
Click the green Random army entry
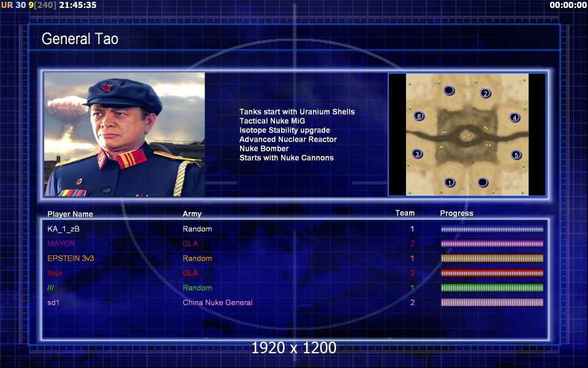197,288
